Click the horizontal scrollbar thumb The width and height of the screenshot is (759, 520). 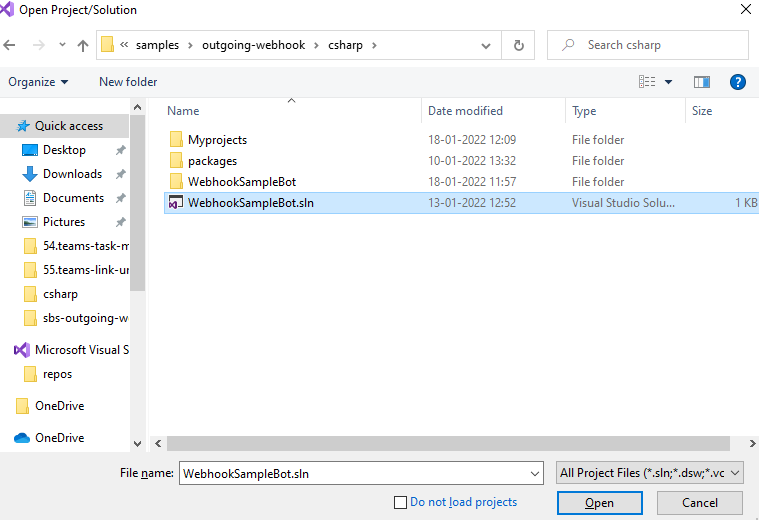448,443
